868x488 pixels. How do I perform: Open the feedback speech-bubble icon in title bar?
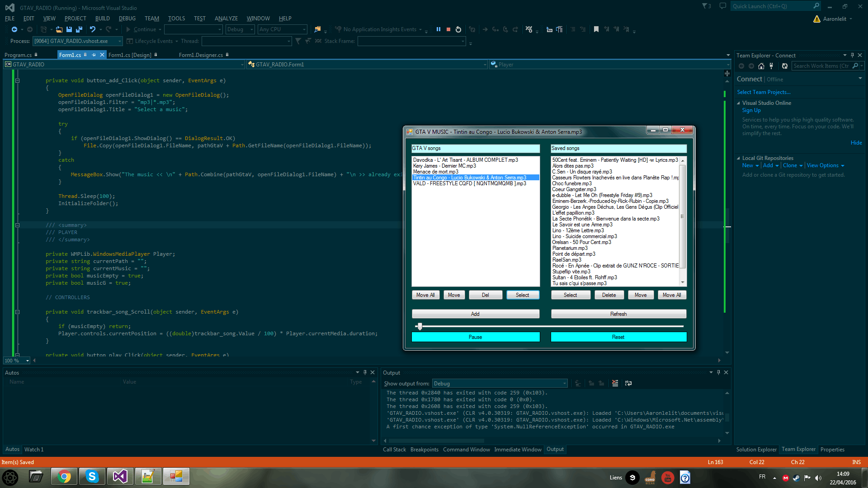point(723,6)
